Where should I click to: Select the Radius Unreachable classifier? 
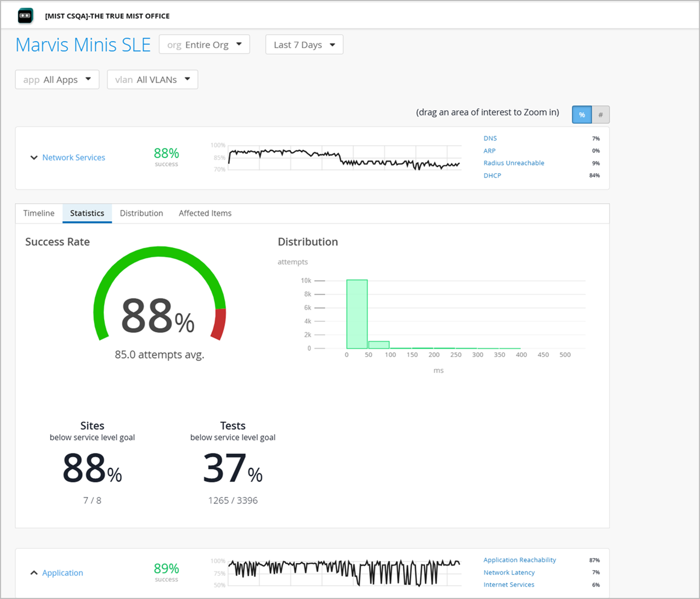[x=514, y=163]
